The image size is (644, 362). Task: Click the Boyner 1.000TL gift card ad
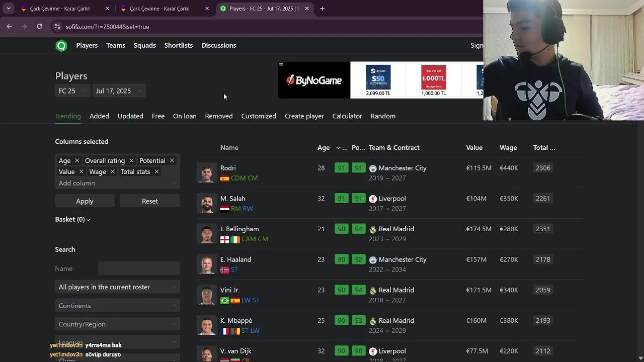[433, 80]
